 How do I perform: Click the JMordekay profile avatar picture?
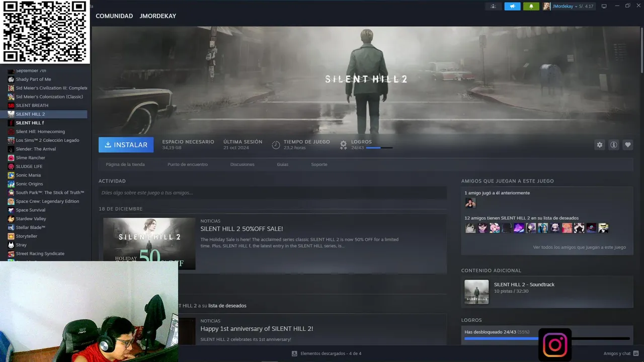tap(547, 6)
